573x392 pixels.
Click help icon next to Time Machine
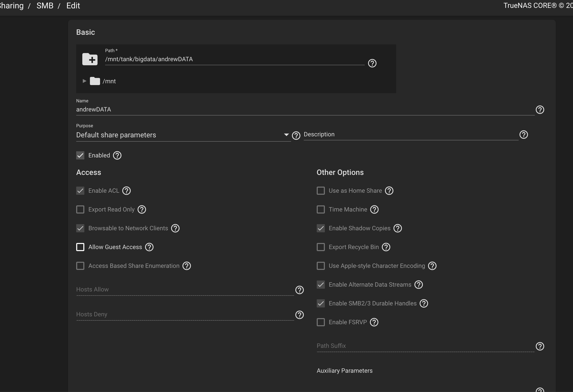point(374,209)
